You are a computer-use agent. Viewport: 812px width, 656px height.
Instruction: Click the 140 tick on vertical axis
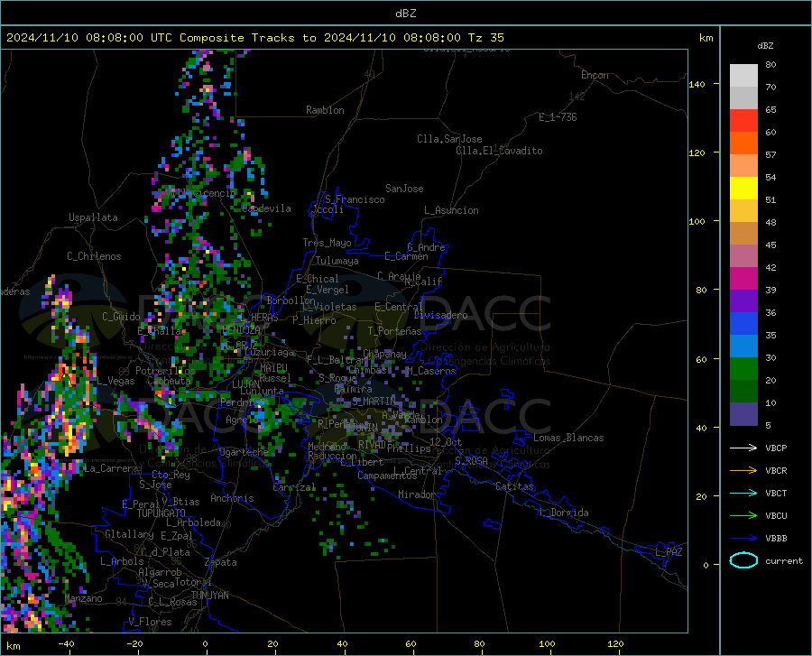697,84
